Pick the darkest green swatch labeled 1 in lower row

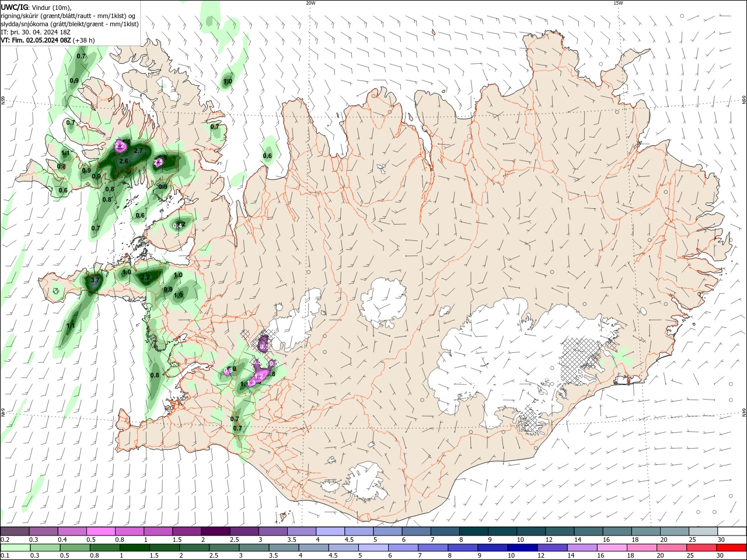click(135, 548)
